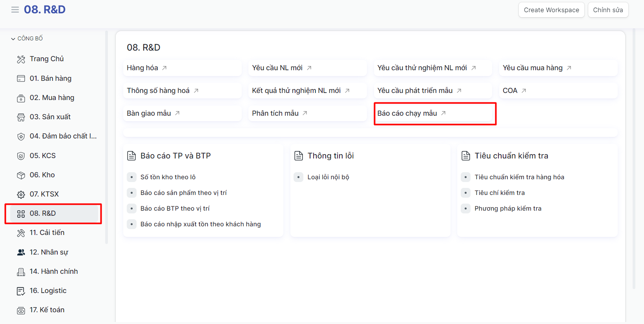
Task: Select 01. Bán hàng in sidebar
Action: pos(50,78)
